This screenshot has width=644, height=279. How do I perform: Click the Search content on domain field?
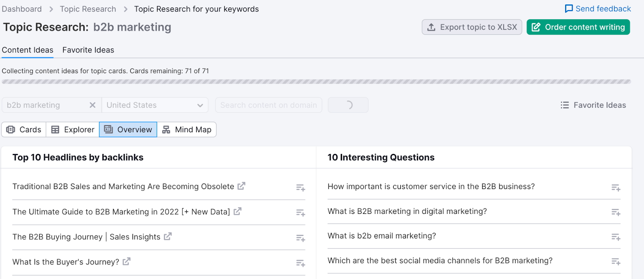[268, 105]
